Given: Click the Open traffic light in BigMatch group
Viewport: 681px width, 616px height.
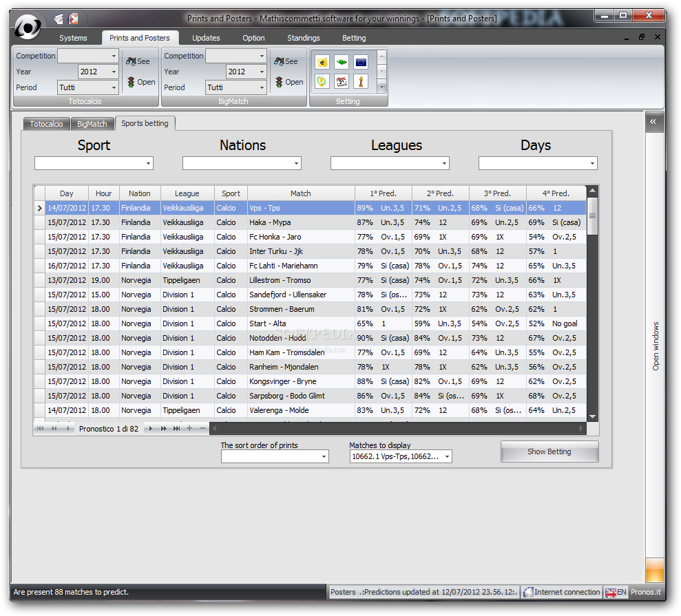Looking at the screenshot, I should point(289,82).
